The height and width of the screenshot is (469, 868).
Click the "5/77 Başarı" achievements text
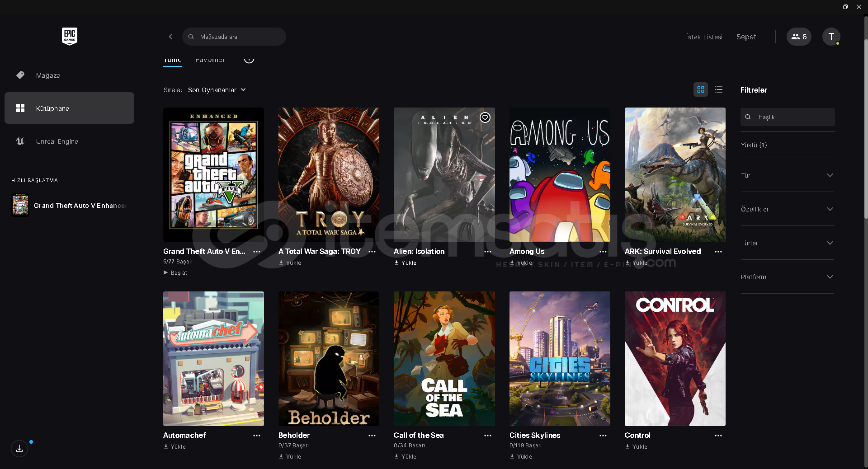pos(178,262)
